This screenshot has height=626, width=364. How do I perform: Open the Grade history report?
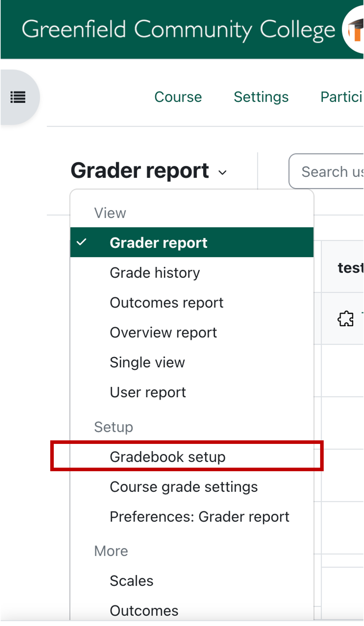click(x=155, y=272)
